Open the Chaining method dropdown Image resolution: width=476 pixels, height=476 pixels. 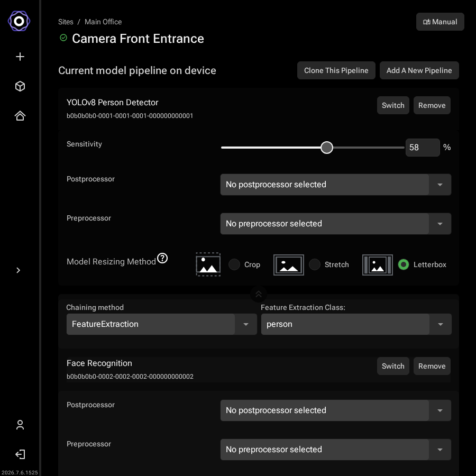pos(162,324)
